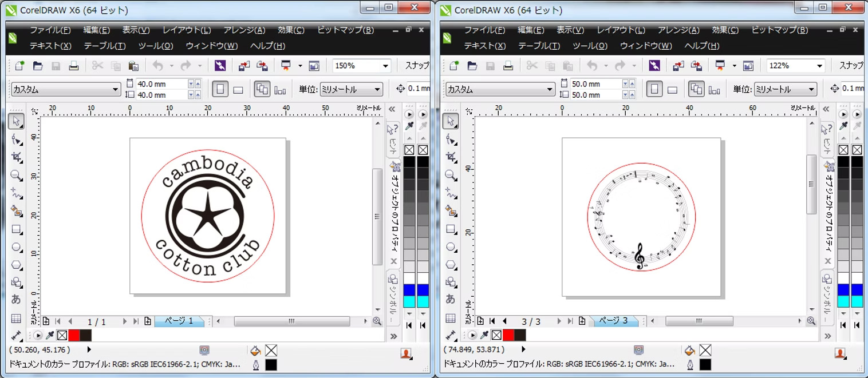Switch to landscape orientation in left window
868x378 pixels.
(238, 90)
